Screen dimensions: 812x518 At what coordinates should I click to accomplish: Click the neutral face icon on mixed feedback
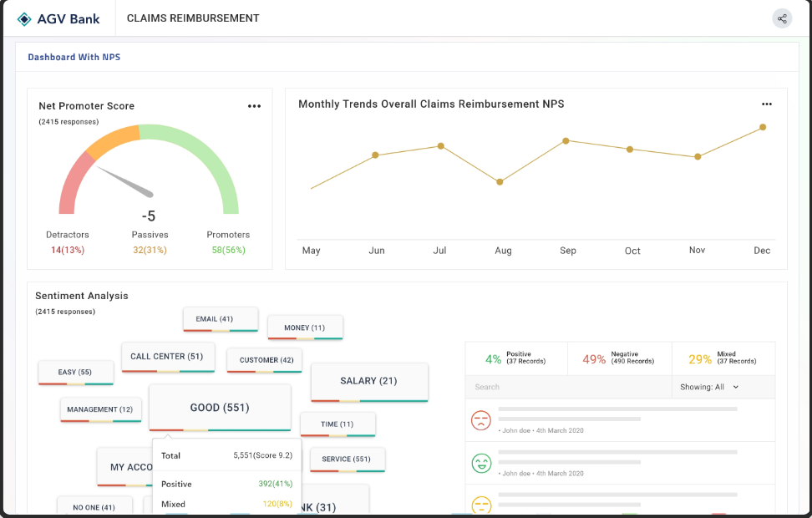(x=481, y=504)
